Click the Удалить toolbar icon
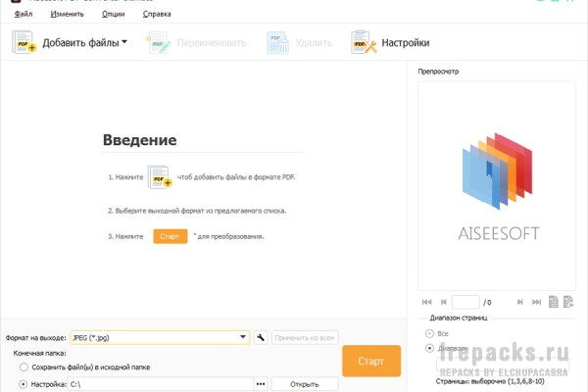The height and width of the screenshot is (392, 588). tap(278, 42)
